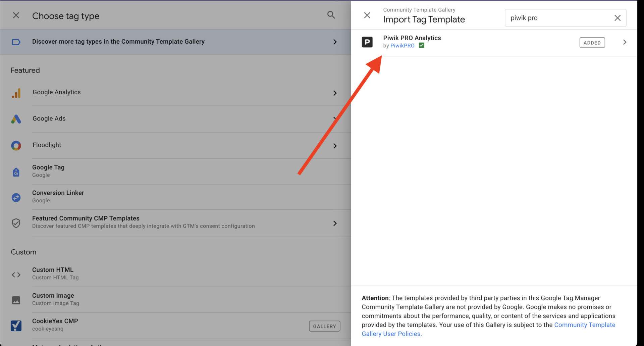
Task: Click the Floodlight circular icon
Action: point(16,145)
